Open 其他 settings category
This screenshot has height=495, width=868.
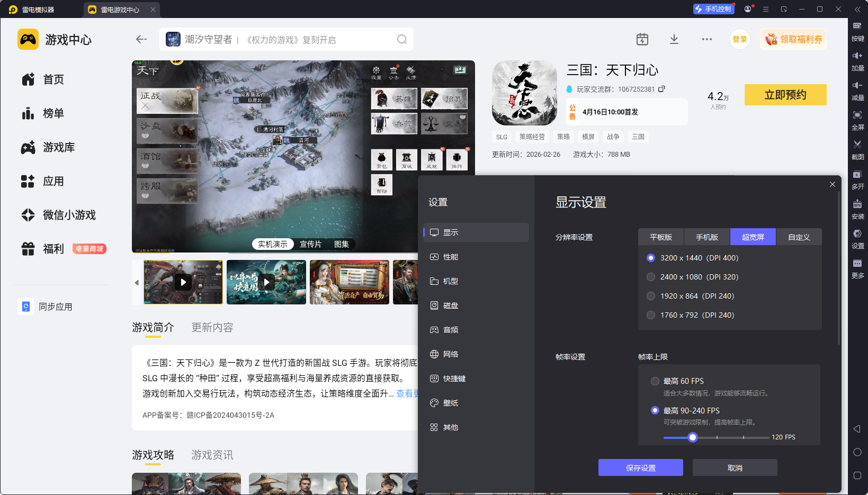(x=476, y=427)
